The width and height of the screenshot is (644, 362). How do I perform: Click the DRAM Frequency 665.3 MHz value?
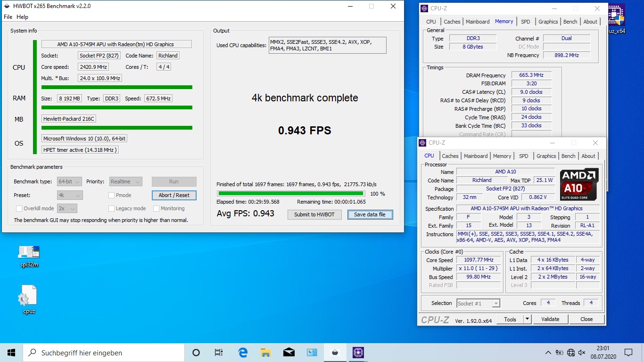[x=532, y=75]
